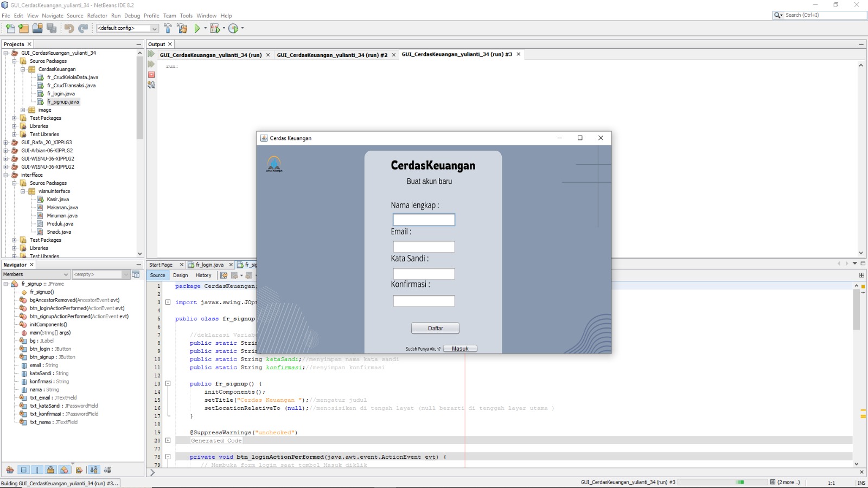Open the Refactor menu

pyautogui.click(x=97, y=16)
